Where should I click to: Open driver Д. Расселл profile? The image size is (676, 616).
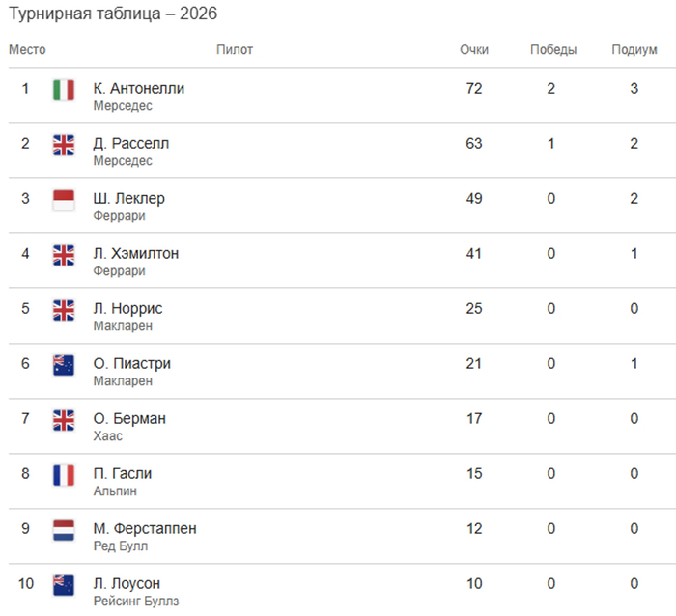tap(130, 143)
